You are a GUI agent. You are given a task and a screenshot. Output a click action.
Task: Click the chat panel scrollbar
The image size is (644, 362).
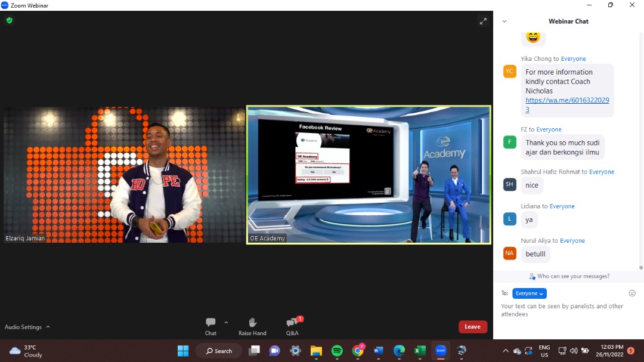[641, 149]
